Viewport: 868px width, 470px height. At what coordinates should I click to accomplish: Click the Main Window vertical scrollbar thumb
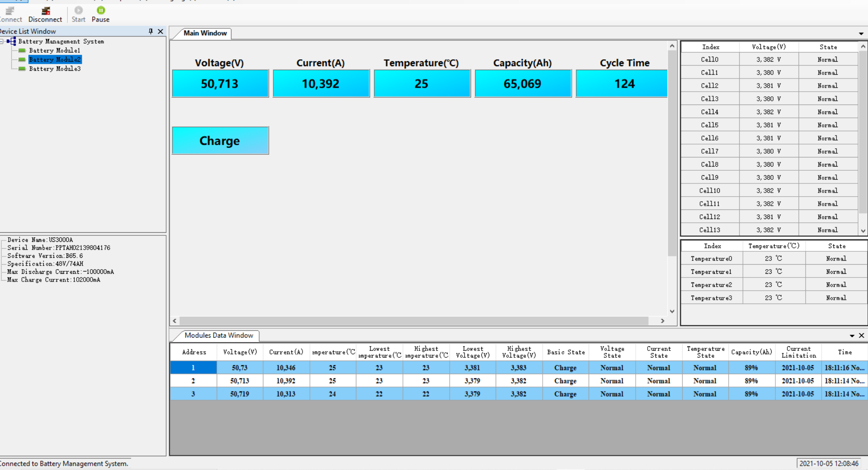pos(672,153)
